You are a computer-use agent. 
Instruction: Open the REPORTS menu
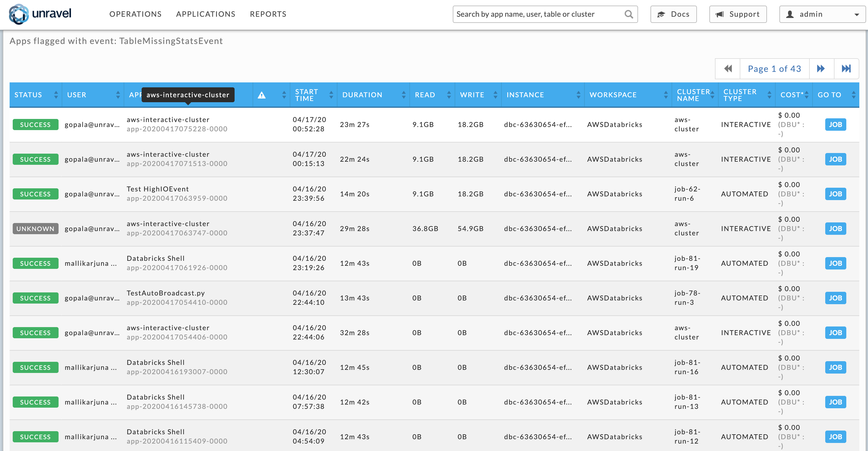268,14
